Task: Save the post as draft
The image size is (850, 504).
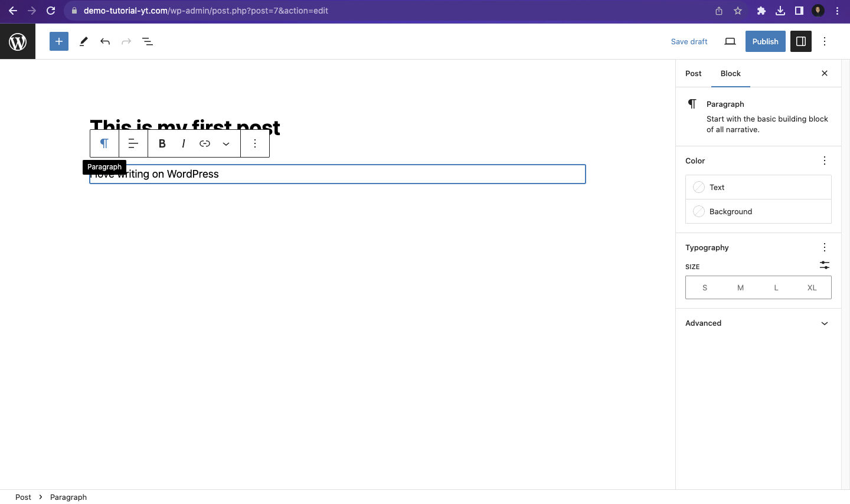Action: [x=689, y=41]
